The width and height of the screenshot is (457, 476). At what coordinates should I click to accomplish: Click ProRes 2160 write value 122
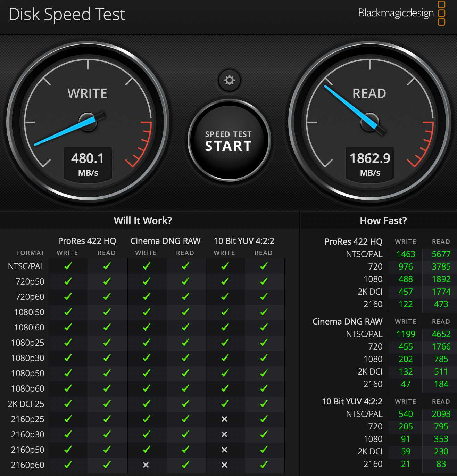coord(406,304)
